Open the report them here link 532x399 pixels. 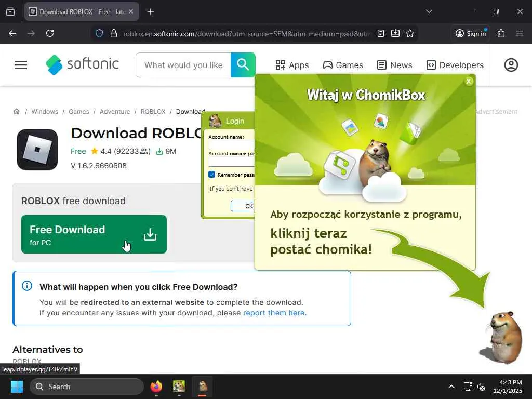[x=274, y=313]
